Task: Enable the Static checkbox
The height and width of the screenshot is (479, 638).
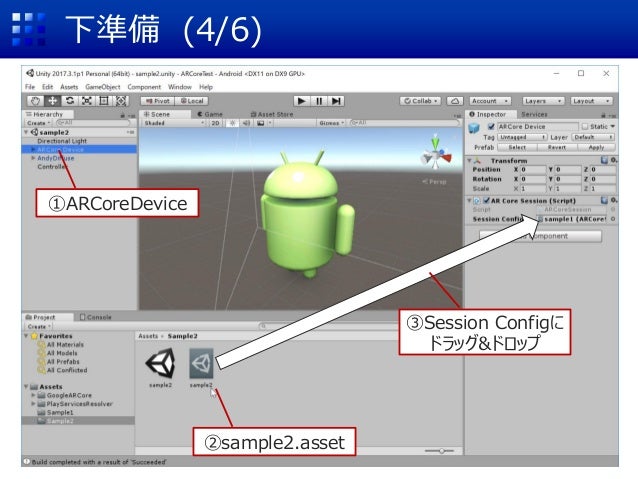Action: pos(585,127)
